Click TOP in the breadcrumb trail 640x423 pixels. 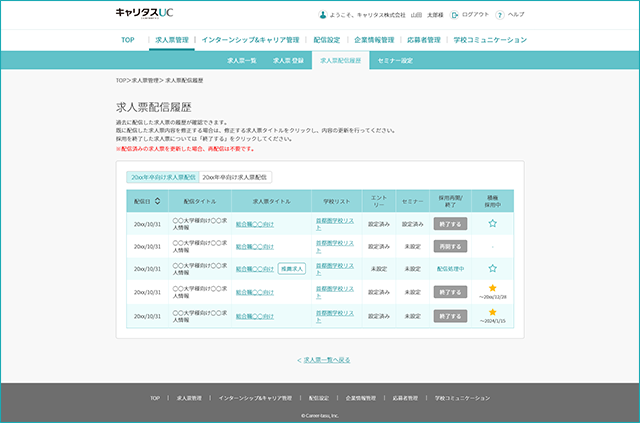tap(121, 80)
